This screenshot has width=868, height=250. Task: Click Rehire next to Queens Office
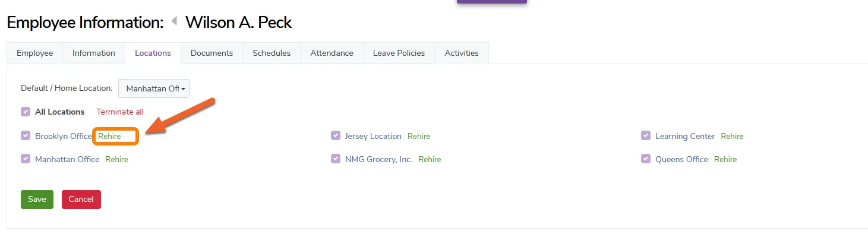point(725,159)
